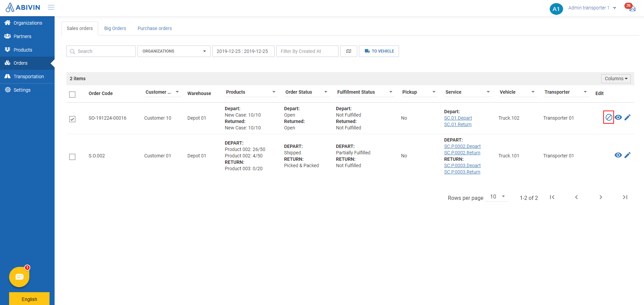The image size is (644, 305).
Task: Open the notifications mail icon
Action: coord(632,8)
